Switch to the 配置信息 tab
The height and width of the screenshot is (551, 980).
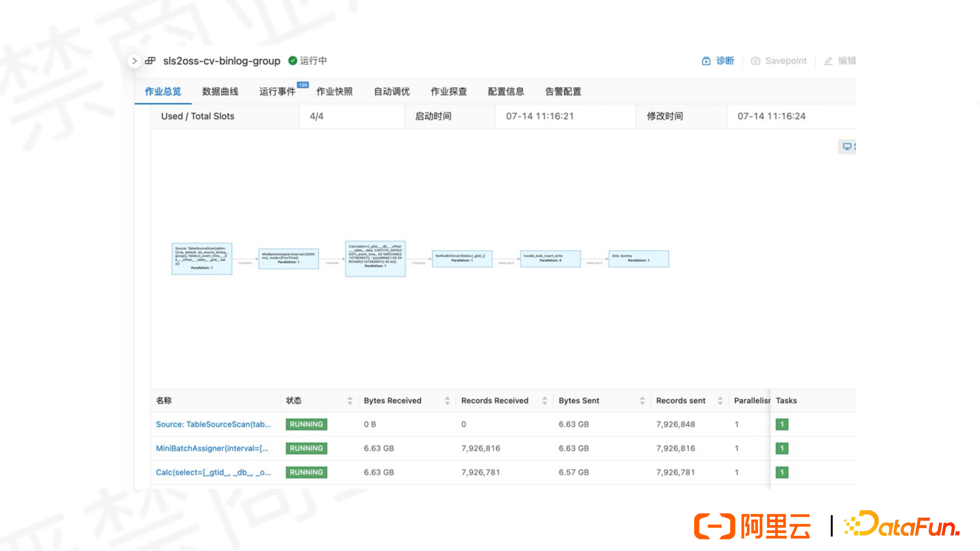506,92
